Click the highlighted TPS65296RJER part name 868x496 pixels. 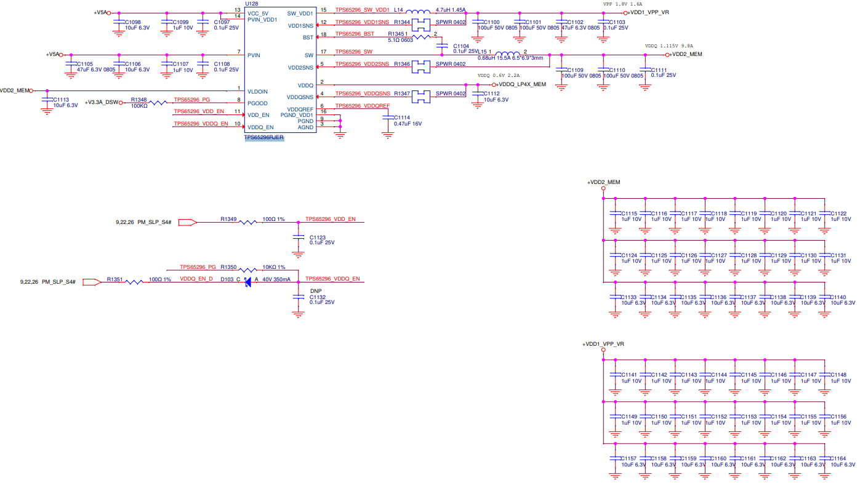tap(264, 138)
